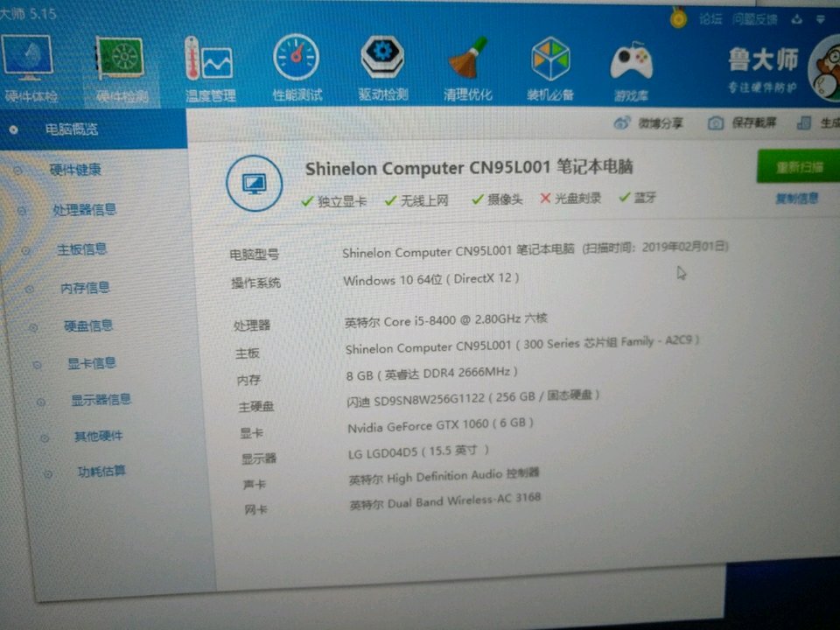Open the title bar dropdown menu arrow
Screen dimensions: 840x630
[x=820, y=20]
